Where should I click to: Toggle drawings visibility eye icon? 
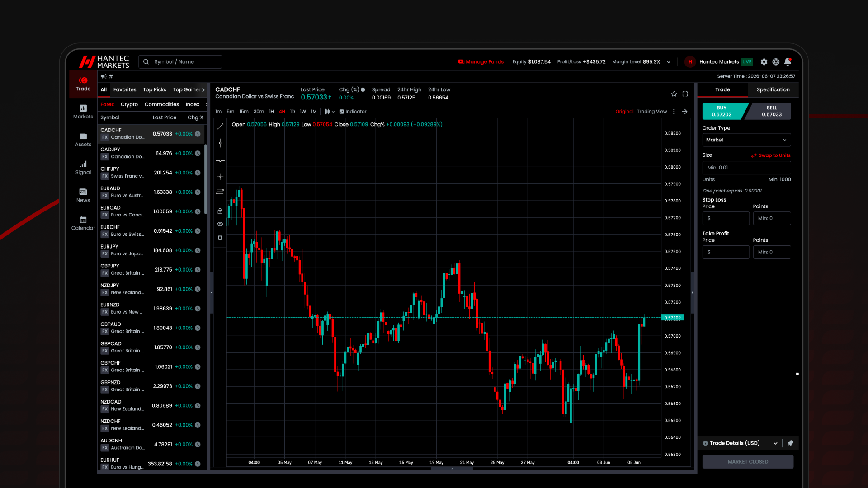220,224
